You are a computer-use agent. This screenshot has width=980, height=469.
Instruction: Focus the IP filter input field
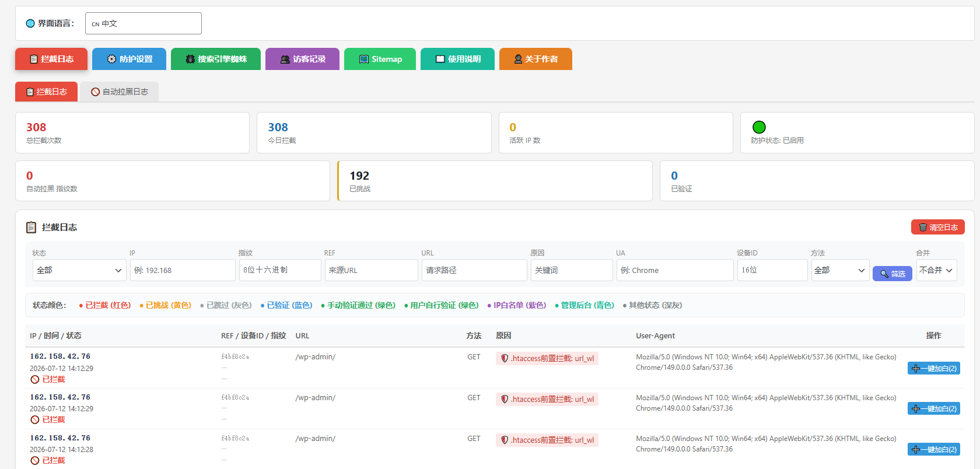point(183,270)
